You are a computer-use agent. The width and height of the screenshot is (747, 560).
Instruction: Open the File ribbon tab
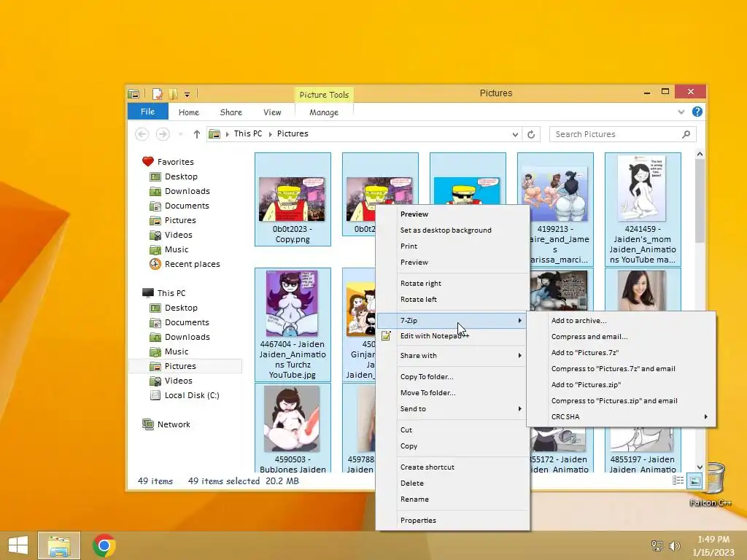pyautogui.click(x=147, y=112)
